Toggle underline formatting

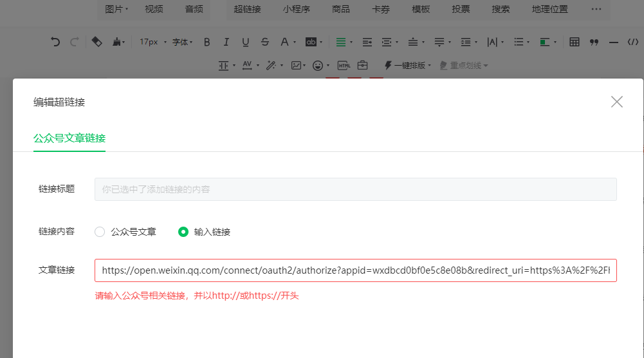coord(246,42)
